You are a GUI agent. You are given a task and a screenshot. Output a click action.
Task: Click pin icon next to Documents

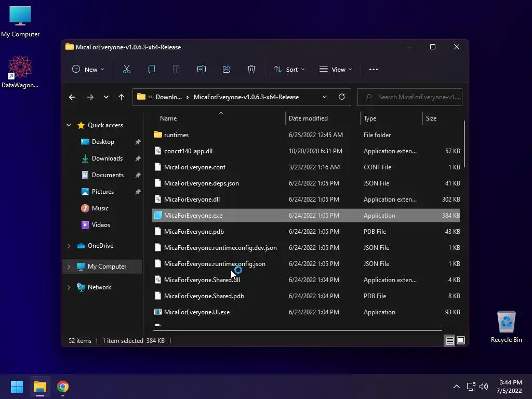coord(138,175)
